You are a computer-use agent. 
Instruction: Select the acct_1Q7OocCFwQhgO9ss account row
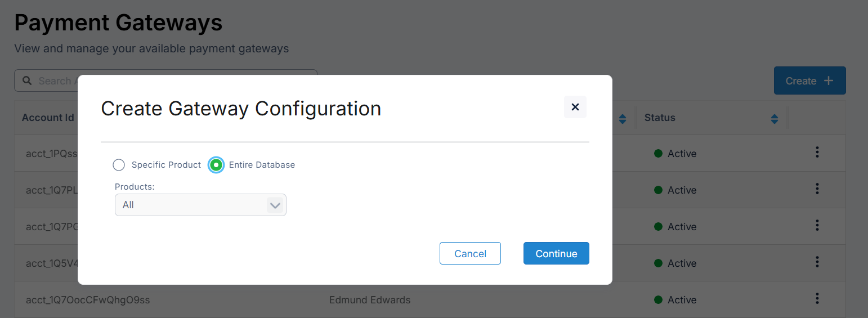[88, 300]
